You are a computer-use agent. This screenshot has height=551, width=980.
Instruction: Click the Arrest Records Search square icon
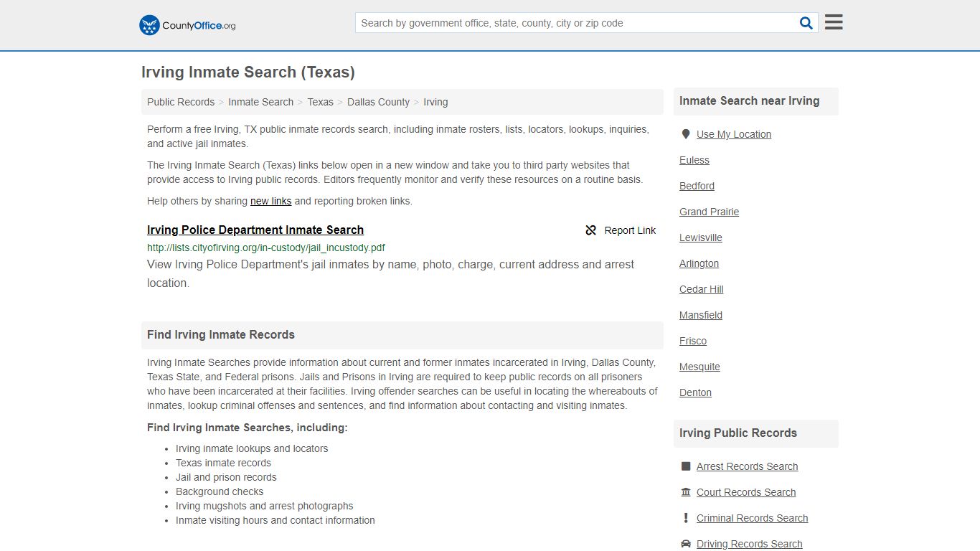[x=686, y=466]
